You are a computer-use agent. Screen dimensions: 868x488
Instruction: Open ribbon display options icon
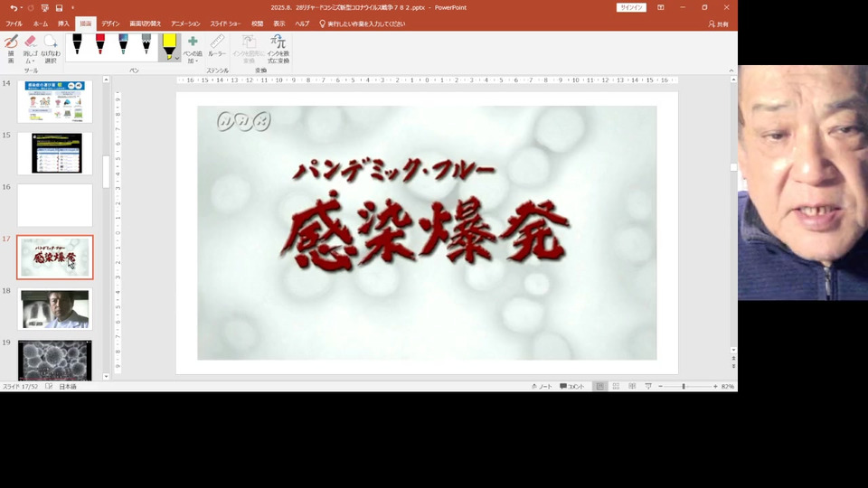click(x=660, y=8)
